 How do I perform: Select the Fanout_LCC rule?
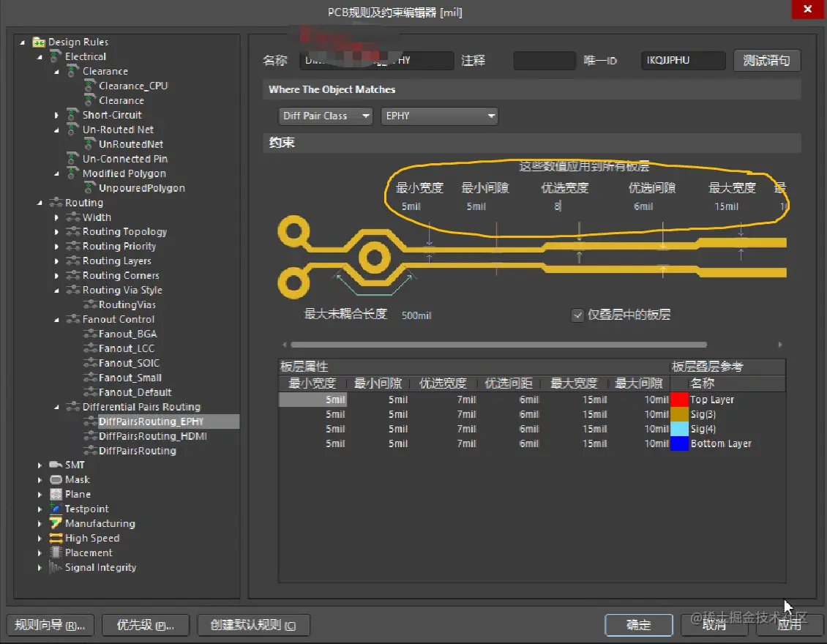click(x=127, y=348)
